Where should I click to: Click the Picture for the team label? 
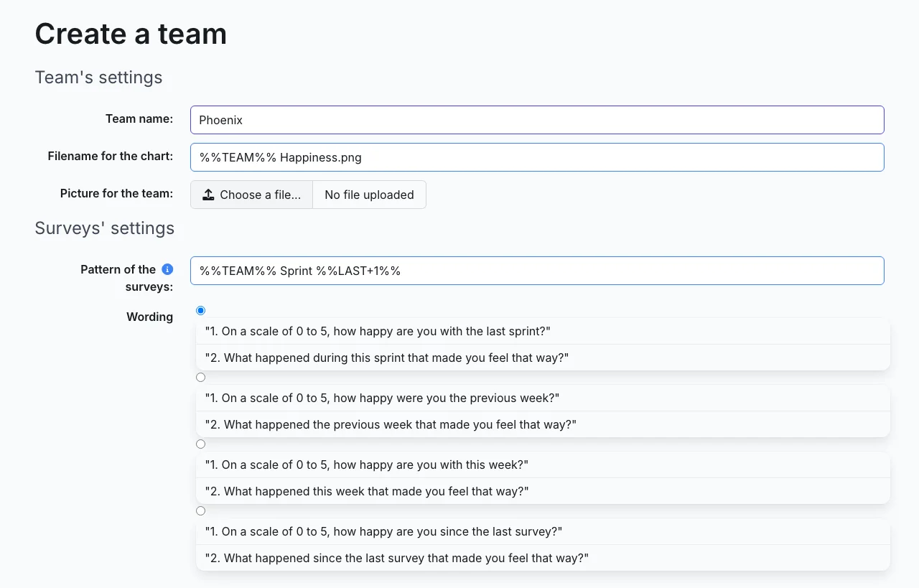pos(116,193)
